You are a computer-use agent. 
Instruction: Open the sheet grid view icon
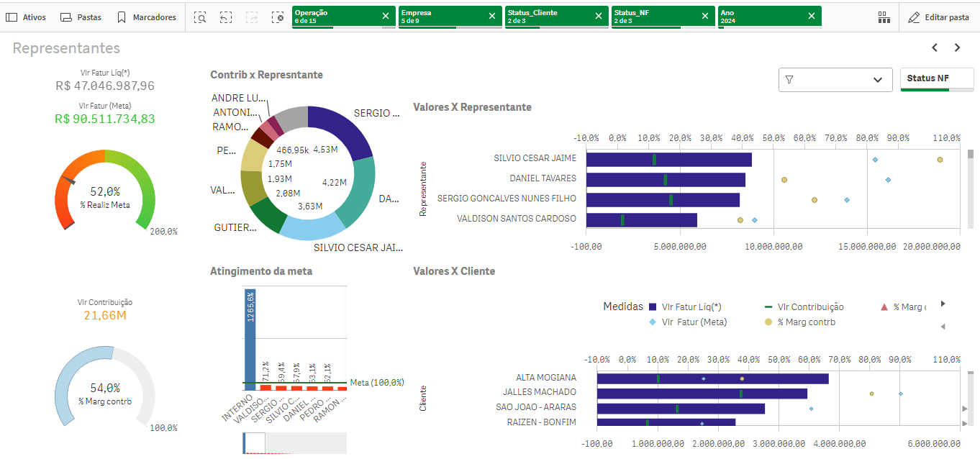point(884,17)
